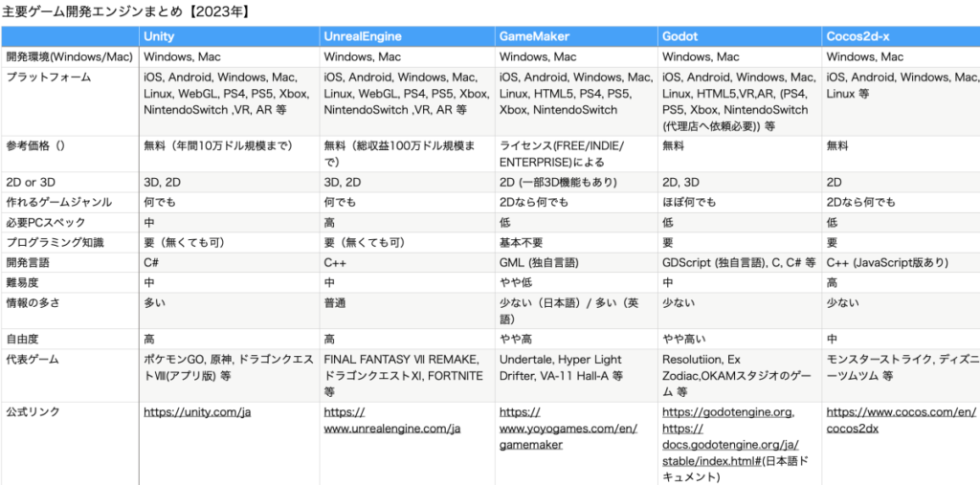
Task: Select the 開発言語 row label
Action: click(x=69, y=262)
